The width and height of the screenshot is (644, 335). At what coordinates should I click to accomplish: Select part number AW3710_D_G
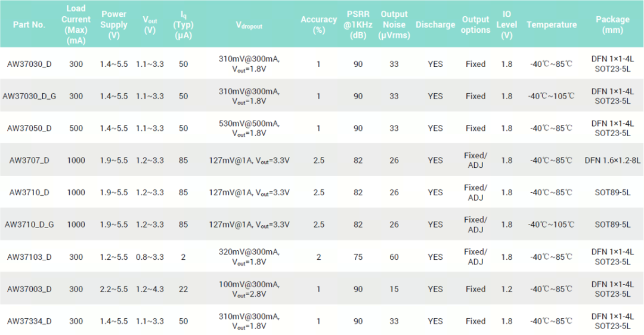(x=29, y=225)
